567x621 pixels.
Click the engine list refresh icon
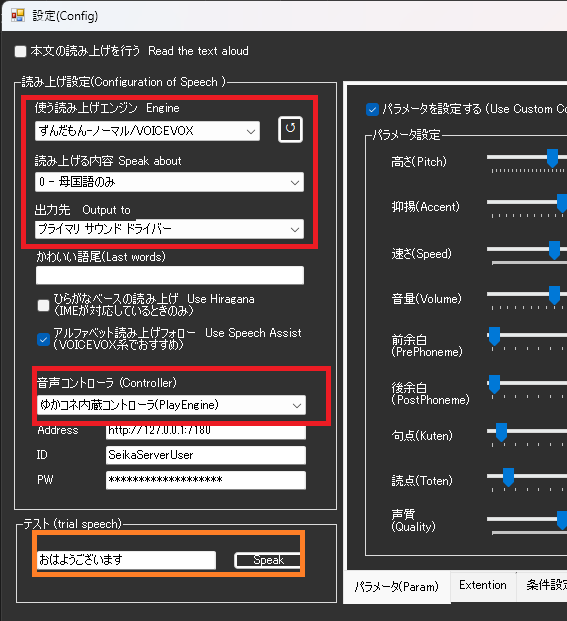point(290,129)
